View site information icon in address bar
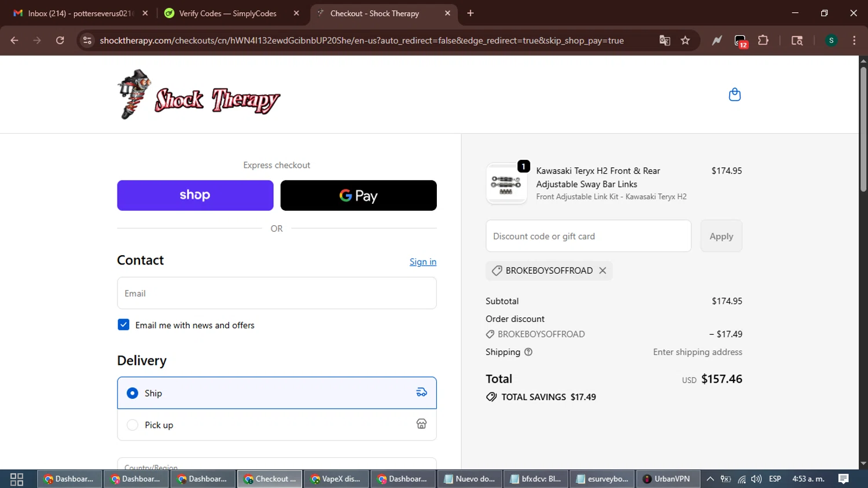 (x=87, y=41)
